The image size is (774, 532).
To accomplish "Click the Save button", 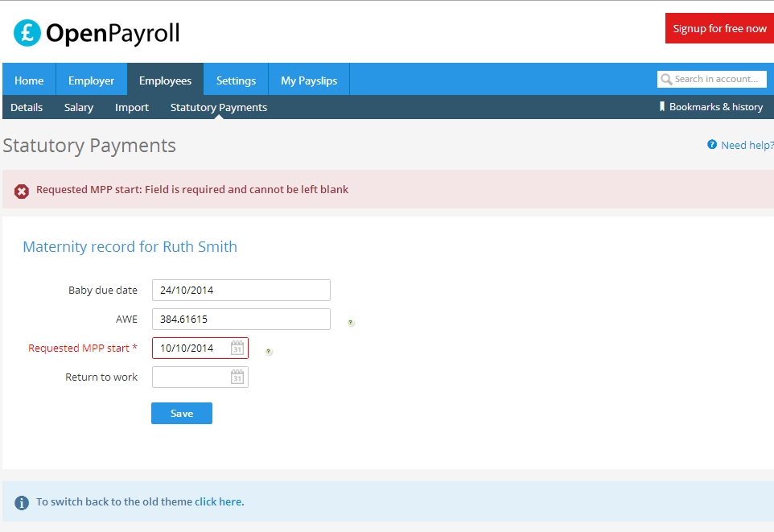I will pos(181,413).
